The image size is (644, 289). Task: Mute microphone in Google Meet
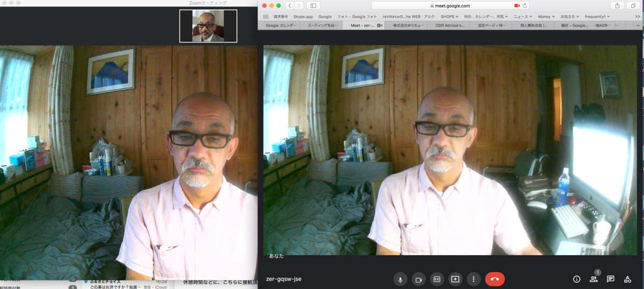click(400, 279)
